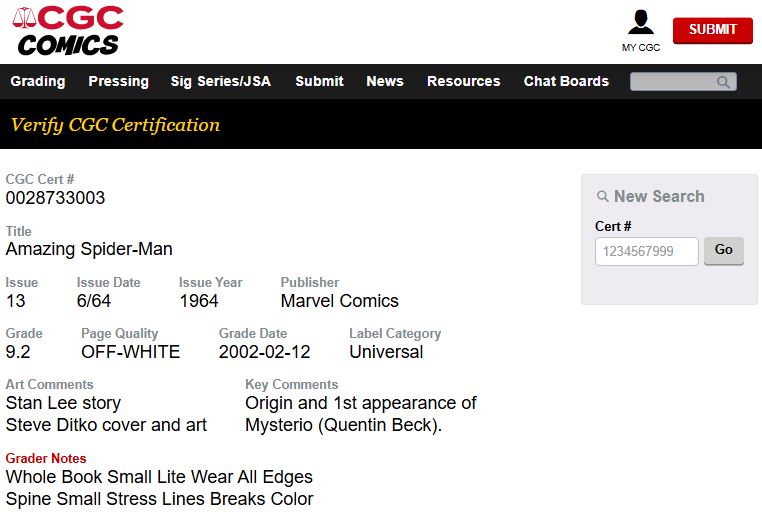Click issue year 1964
762x515 pixels.
pos(199,301)
